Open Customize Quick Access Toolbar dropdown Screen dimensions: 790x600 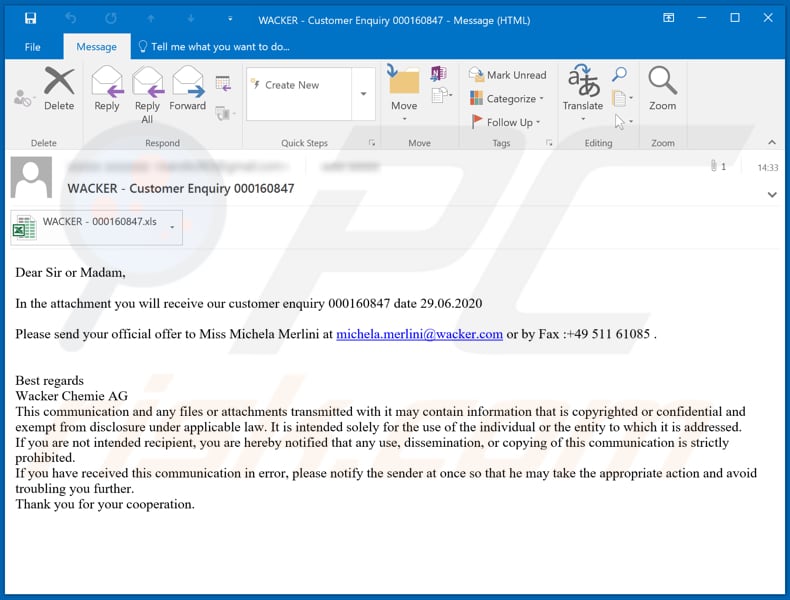click(x=230, y=19)
